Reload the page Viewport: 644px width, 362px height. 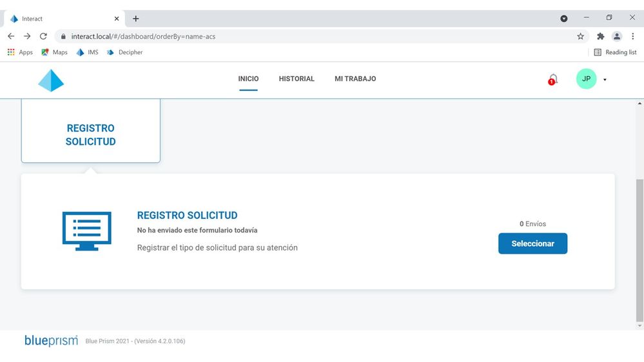coord(43,36)
